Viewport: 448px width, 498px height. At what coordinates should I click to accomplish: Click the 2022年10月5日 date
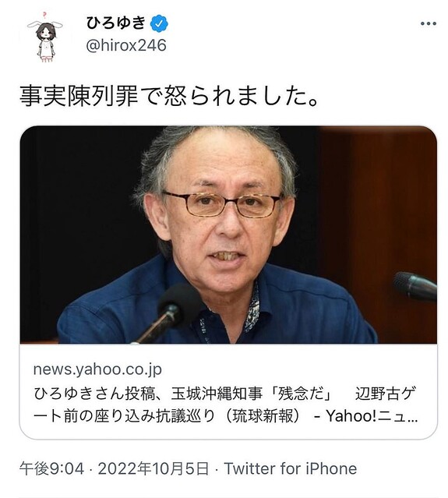(153, 469)
